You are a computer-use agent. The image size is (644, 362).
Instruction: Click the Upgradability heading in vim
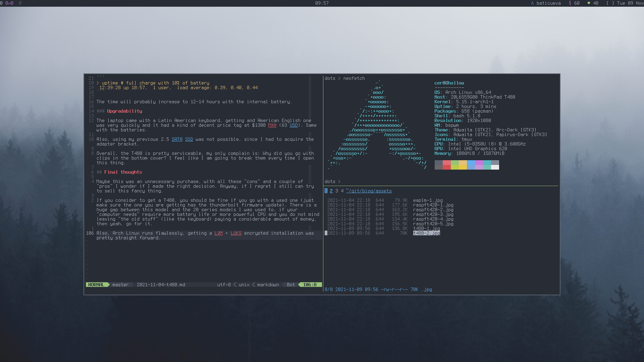coord(124,111)
